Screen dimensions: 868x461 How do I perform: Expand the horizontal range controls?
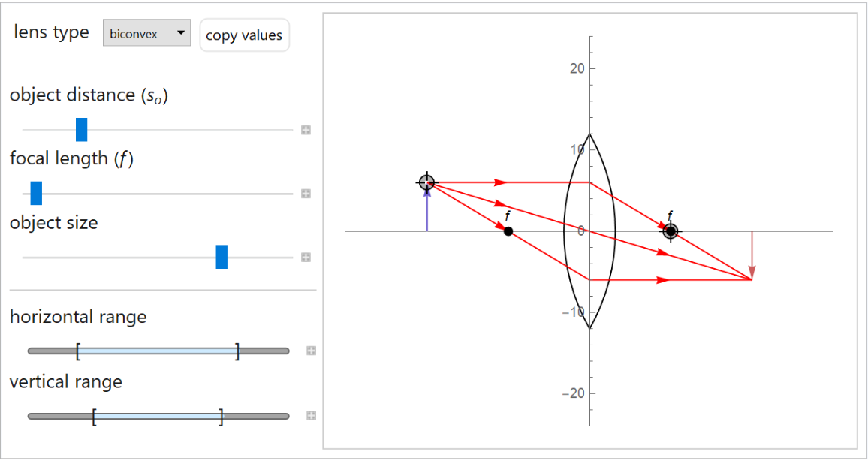click(311, 351)
